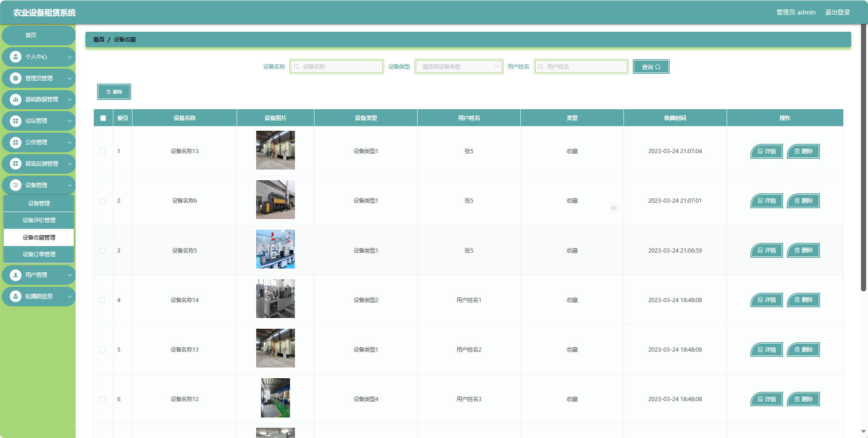Click magnifier icon in 用户姓名 search field
868x438 pixels.
(x=541, y=67)
